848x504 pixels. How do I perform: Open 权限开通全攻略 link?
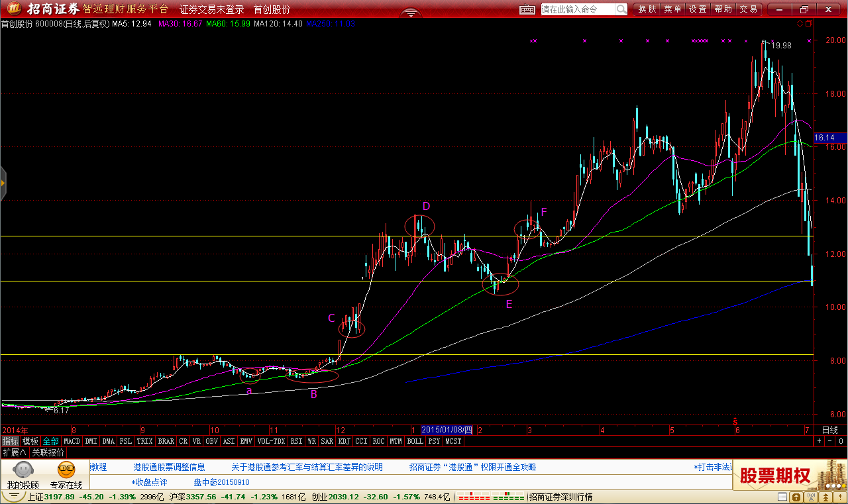point(509,467)
